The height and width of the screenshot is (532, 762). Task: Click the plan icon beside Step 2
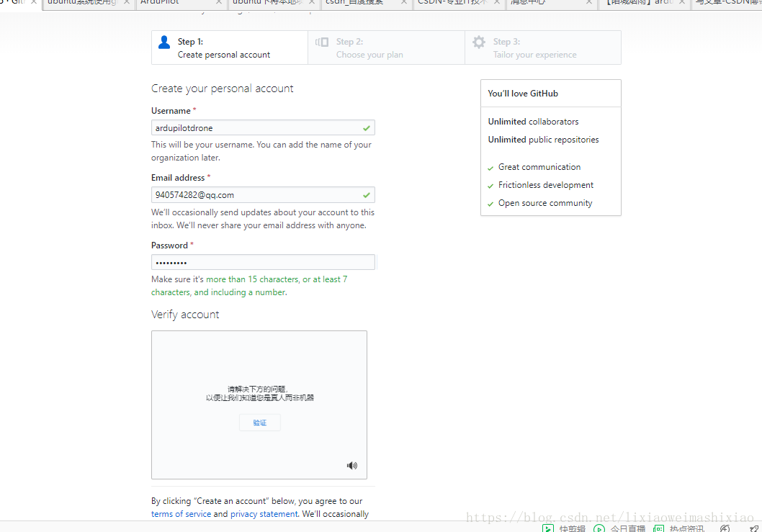pos(322,42)
